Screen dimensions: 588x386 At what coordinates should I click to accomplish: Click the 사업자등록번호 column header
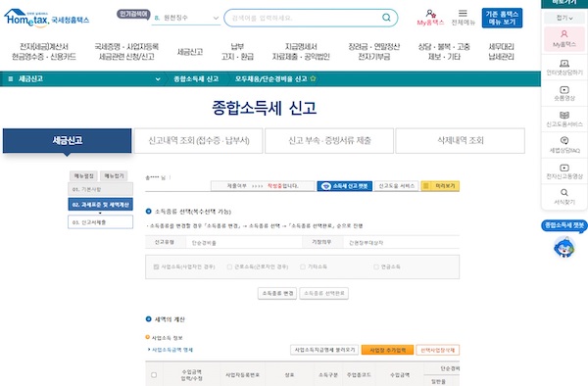click(x=243, y=375)
